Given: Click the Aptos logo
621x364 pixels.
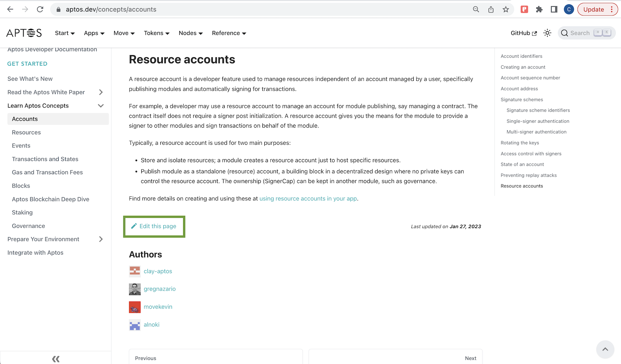Looking at the screenshot, I should (x=24, y=33).
